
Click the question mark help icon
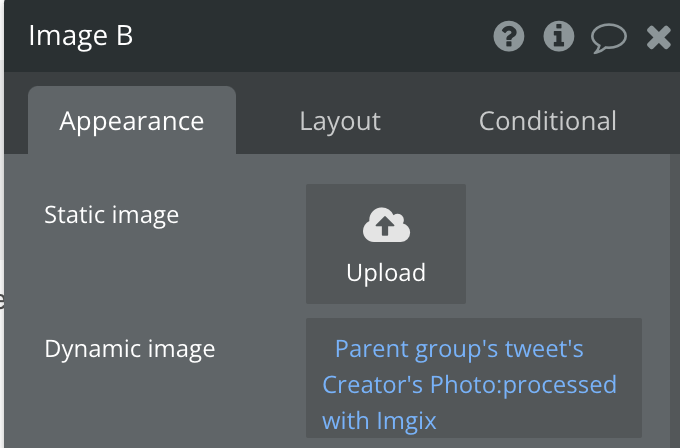(509, 37)
